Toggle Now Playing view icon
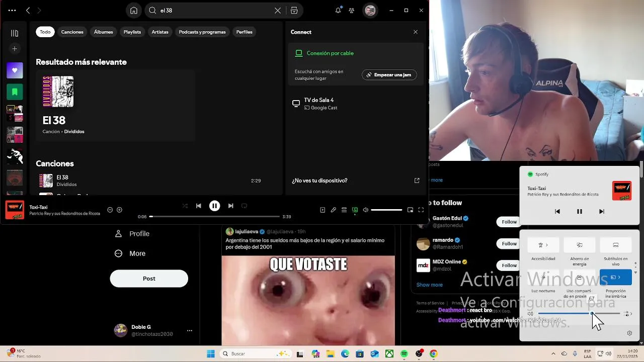Screen dimensions: 644x362 [x=323, y=210]
